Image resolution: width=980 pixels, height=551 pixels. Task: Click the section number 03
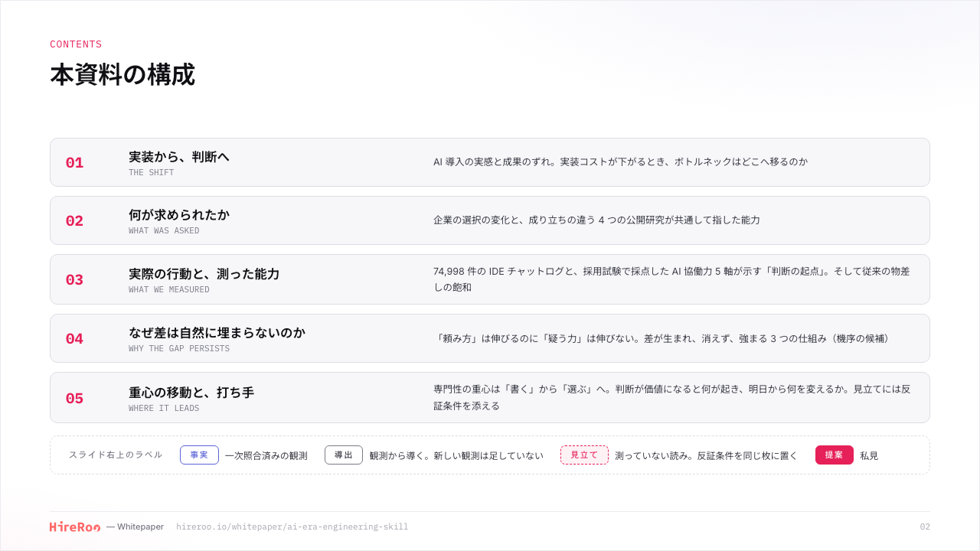74,280
